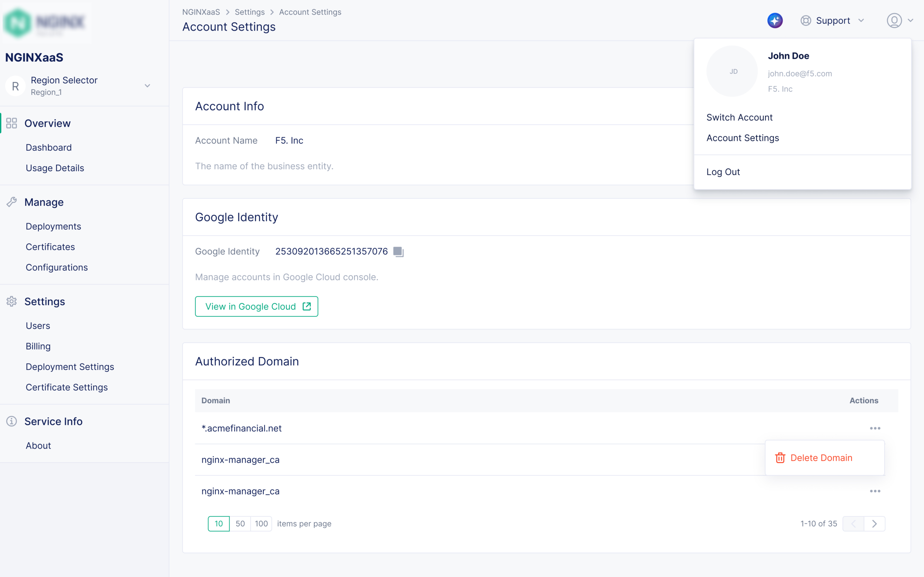Click View in Google Cloud button
Screen dimensions: 924x577
(256, 307)
